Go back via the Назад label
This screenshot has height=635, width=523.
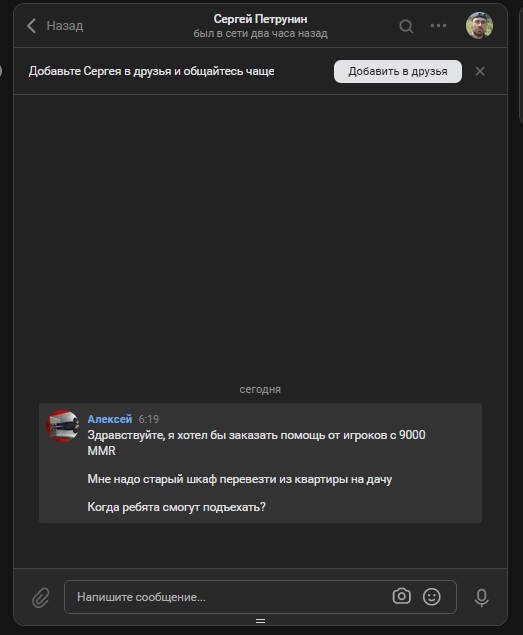point(65,26)
